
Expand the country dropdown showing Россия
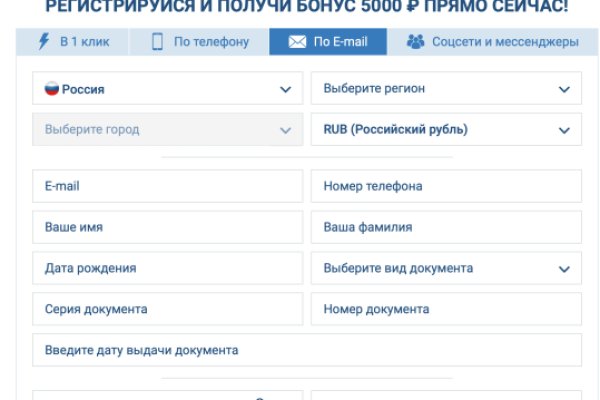coord(167,89)
